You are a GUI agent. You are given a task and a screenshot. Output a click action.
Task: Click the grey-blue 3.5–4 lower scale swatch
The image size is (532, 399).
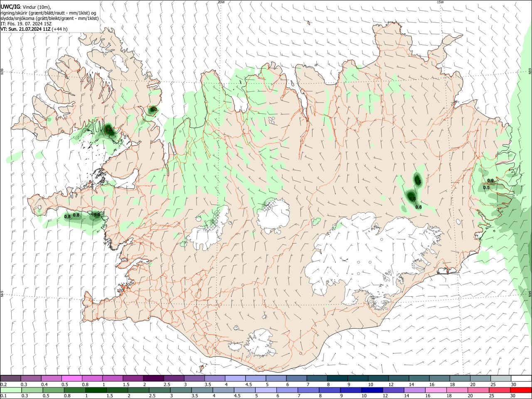(x=202, y=390)
